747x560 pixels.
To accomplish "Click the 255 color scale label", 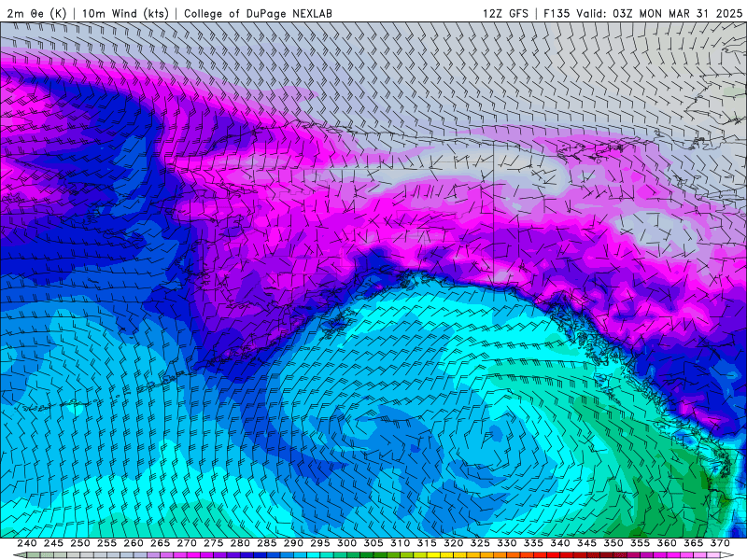I will tap(106, 543).
